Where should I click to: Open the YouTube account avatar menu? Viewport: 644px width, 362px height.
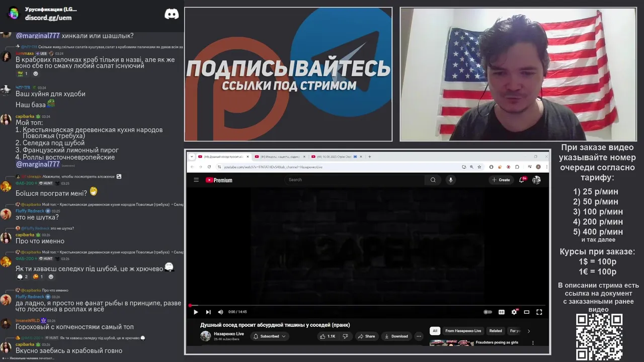536,180
